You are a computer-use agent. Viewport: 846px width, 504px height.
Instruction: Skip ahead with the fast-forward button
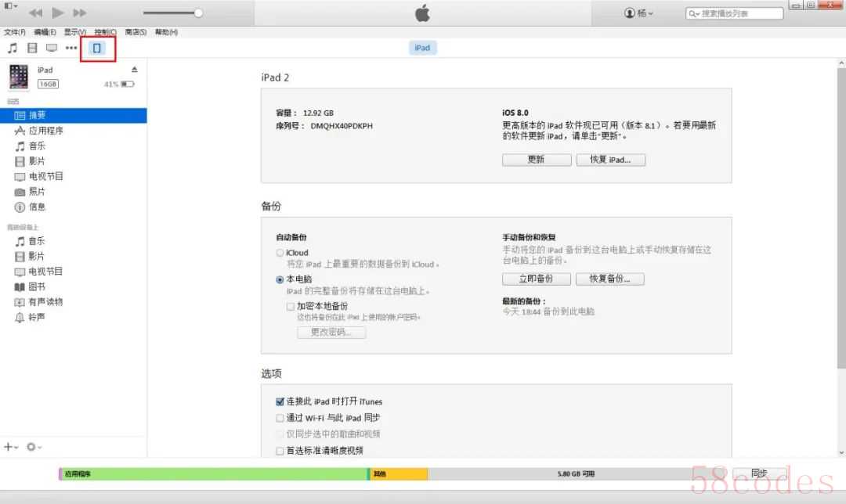(x=80, y=13)
